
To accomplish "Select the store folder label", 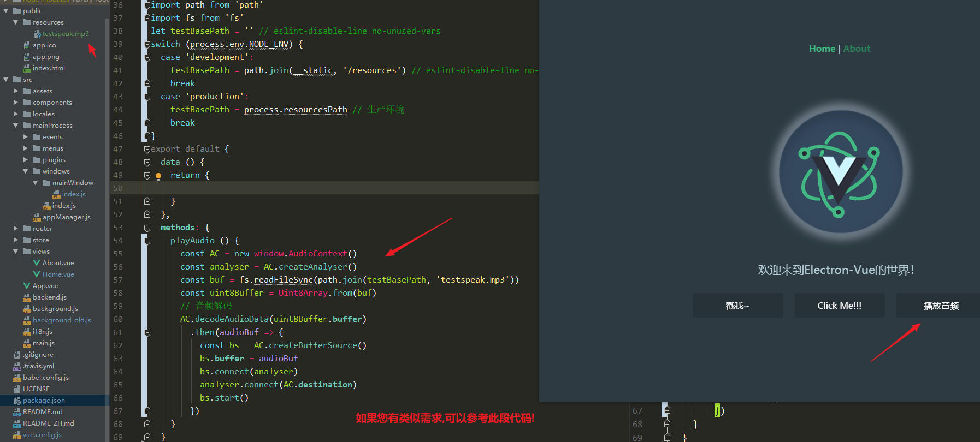I will click(41, 240).
